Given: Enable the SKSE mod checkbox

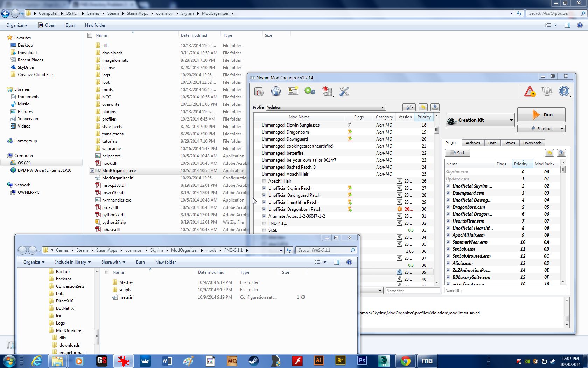Looking at the screenshot, I should 264,230.
